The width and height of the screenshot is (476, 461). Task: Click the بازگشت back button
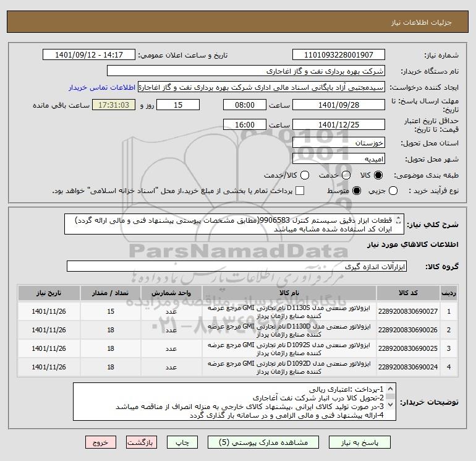(x=142, y=442)
